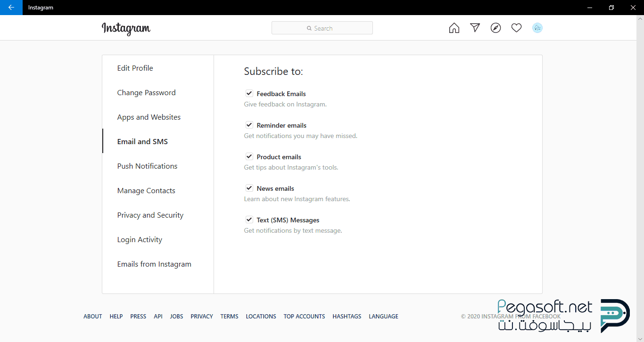Uncheck the Feedback Emails checkbox
The width and height of the screenshot is (644, 342).
pyautogui.click(x=249, y=93)
